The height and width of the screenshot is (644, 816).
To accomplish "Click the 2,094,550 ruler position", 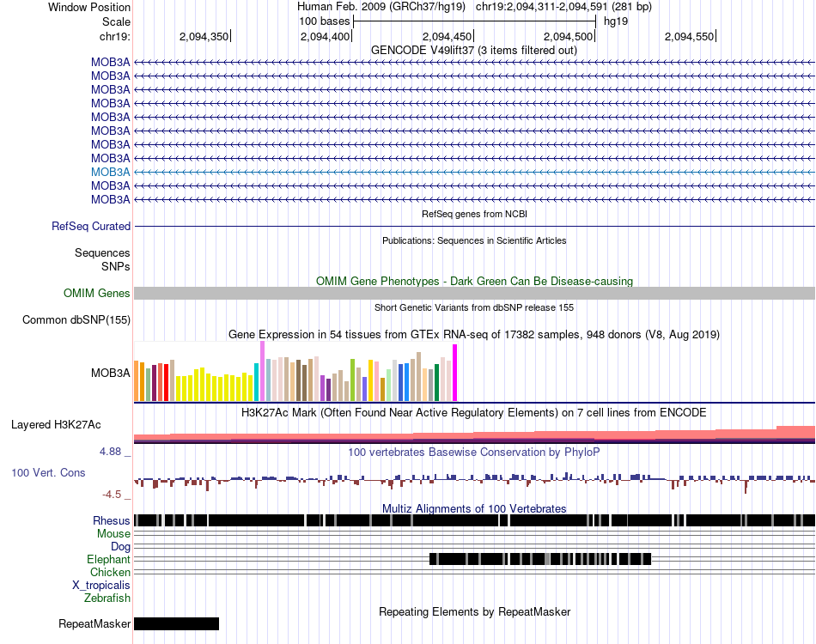I will pyautogui.click(x=690, y=36).
